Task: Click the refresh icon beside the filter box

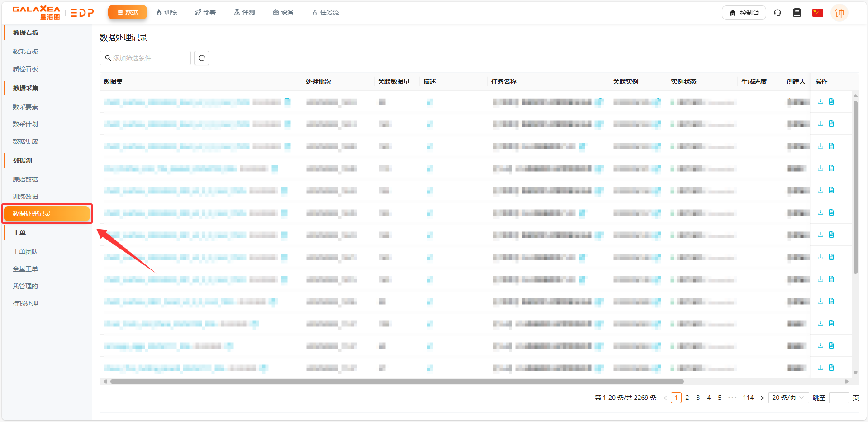Action: [x=202, y=58]
